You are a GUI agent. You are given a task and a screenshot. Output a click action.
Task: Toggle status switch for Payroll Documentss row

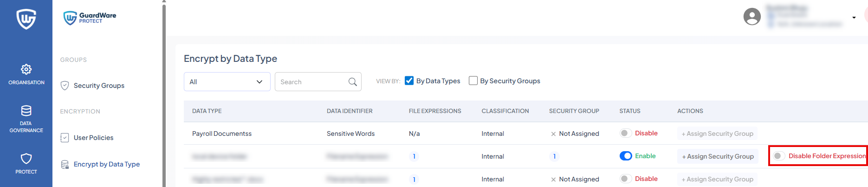(x=625, y=134)
